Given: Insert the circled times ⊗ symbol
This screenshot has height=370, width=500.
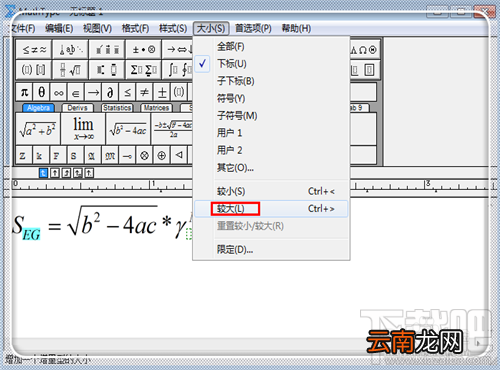Looking at the screenshot, I should (x=144, y=155).
